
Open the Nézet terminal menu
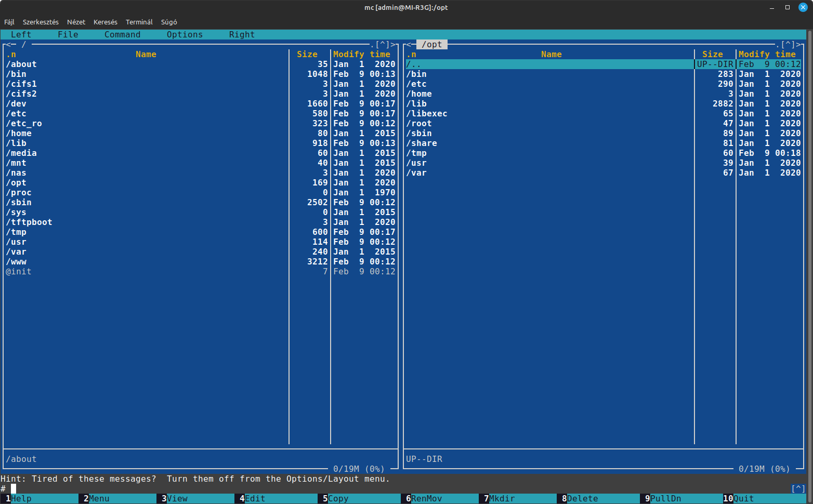pyautogui.click(x=76, y=22)
